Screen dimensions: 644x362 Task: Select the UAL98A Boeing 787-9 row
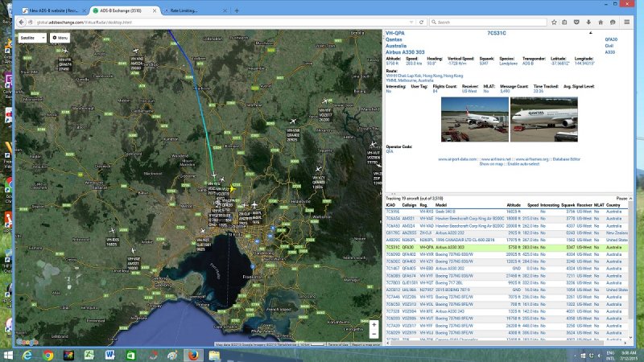tap(506, 290)
